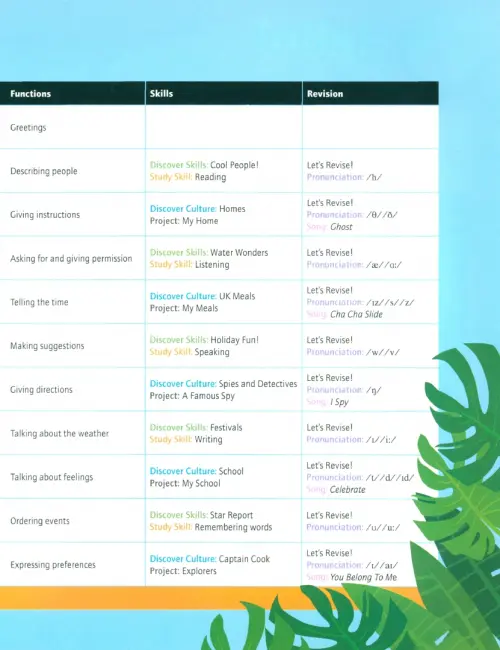Click Discover Skills: Water Wonders text

[x=209, y=252]
